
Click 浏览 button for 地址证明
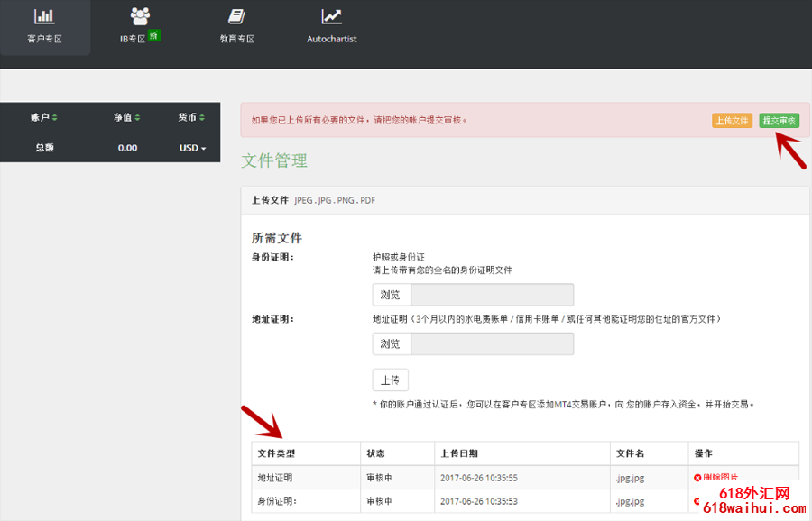click(392, 344)
